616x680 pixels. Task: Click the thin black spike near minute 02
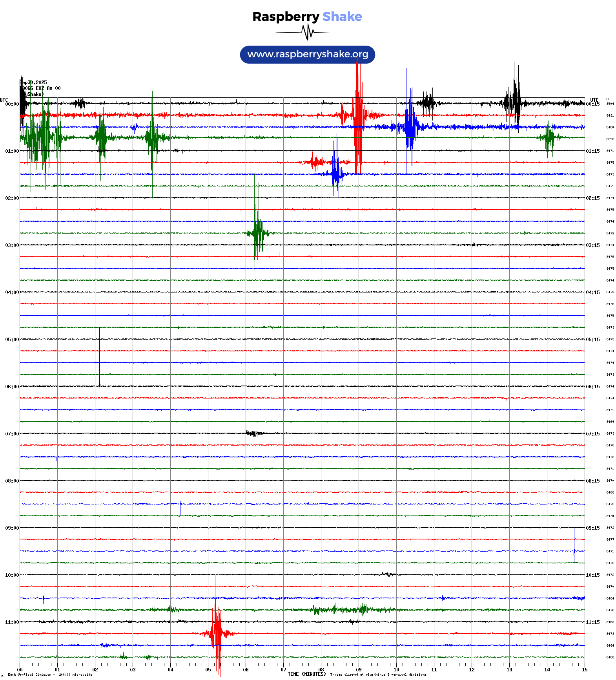click(x=99, y=357)
